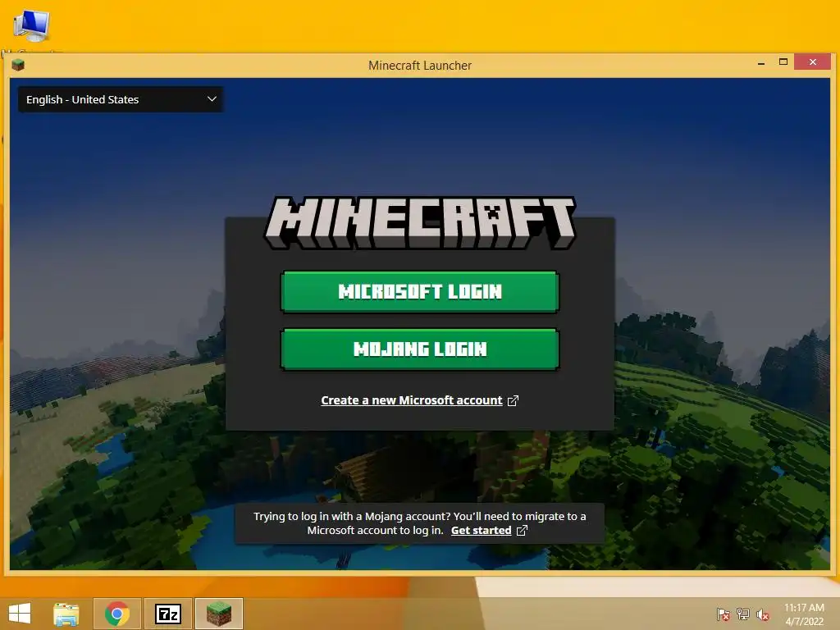The width and height of the screenshot is (840, 630).
Task: Maximize the Minecraft Launcher window
Action: (x=783, y=62)
